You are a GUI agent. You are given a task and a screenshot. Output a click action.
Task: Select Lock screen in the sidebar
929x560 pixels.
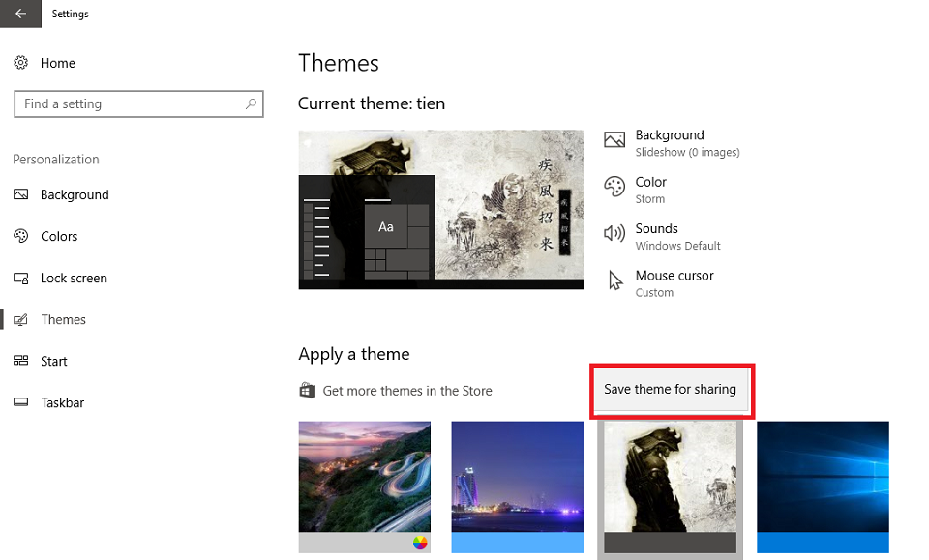[75, 279]
